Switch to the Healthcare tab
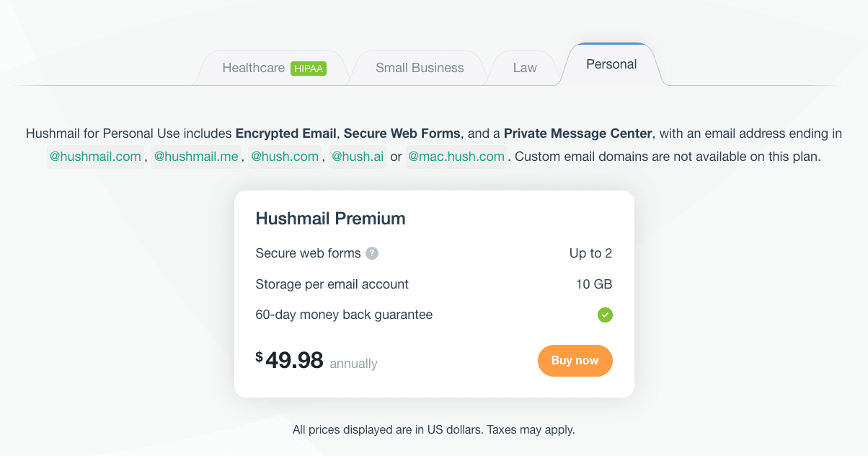 pos(274,68)
